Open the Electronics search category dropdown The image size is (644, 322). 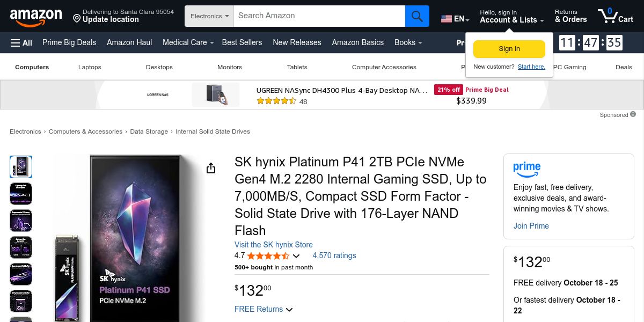click(x=209, y=16)
